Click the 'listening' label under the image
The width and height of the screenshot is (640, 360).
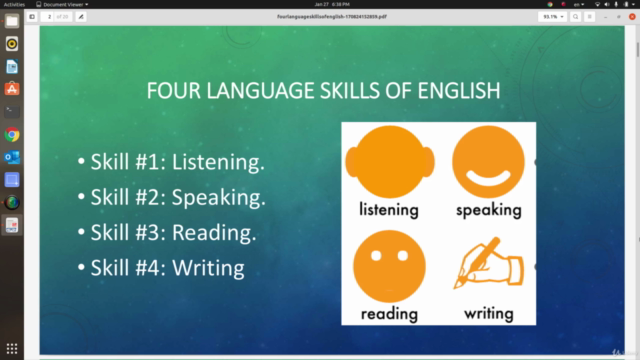click(x=389, y=210)
